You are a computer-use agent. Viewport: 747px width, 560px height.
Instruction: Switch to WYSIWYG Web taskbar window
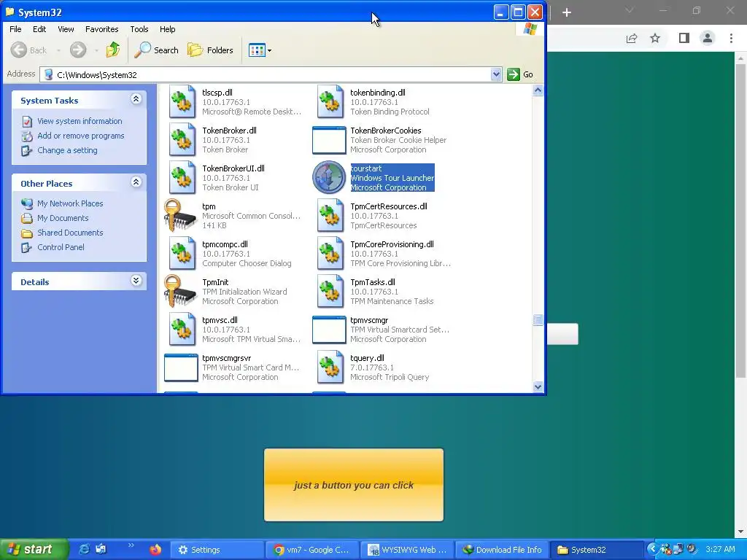click(x=407, y=550)
